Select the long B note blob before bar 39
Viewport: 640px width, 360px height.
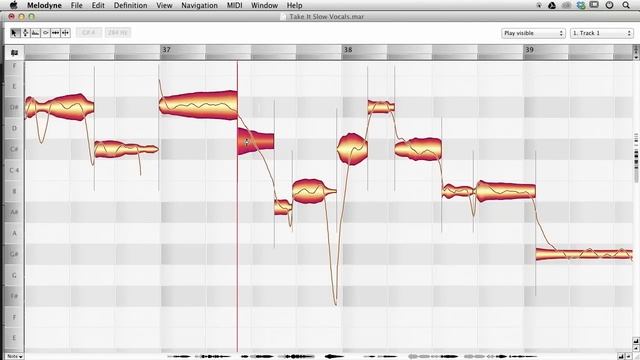(506, 191)
